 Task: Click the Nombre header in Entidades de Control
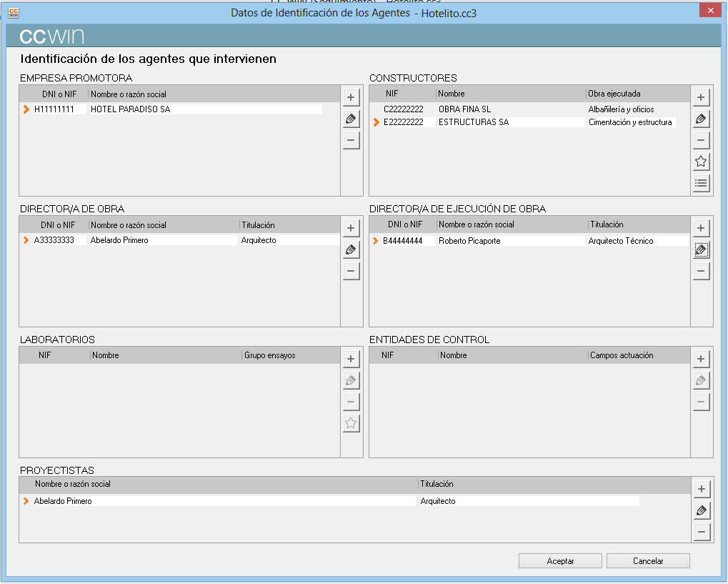(x=453, y=355)
